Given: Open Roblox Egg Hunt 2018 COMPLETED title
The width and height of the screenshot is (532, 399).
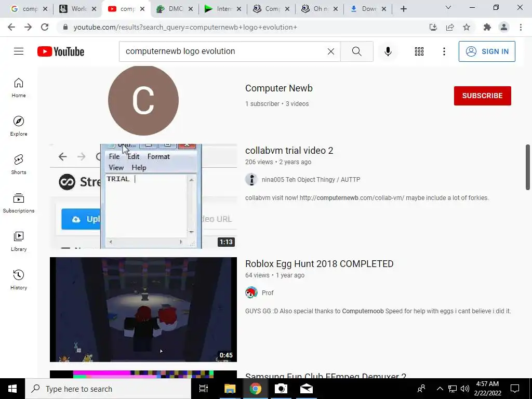Looking at the screenshot, I should 320,264.
